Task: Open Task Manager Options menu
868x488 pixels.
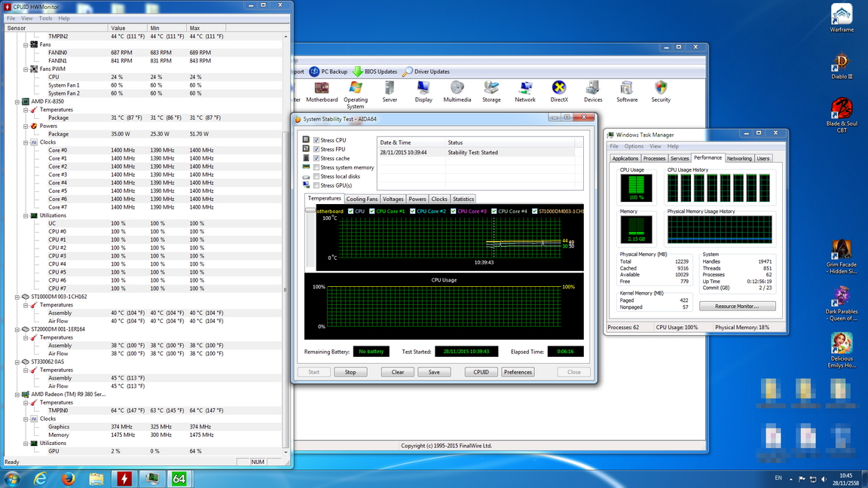Action: click(x=634, y=147)
